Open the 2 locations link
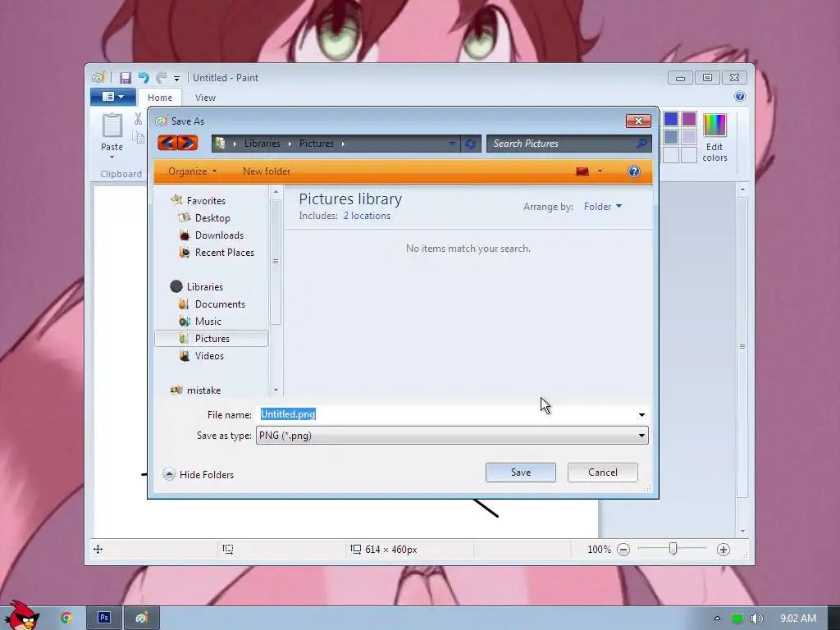The height and width of the screenshot is (630, 840). click(367, 216)
